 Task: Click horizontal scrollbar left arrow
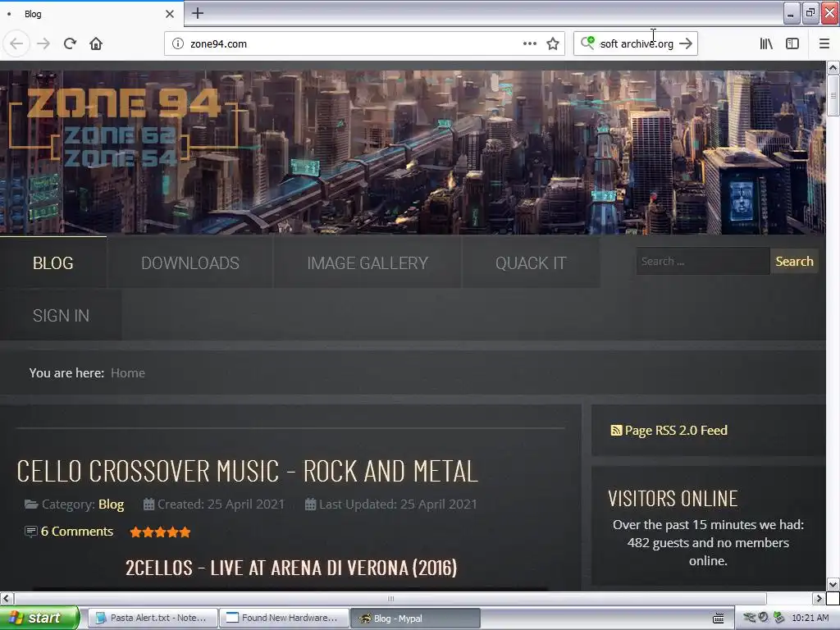(6, 598)
